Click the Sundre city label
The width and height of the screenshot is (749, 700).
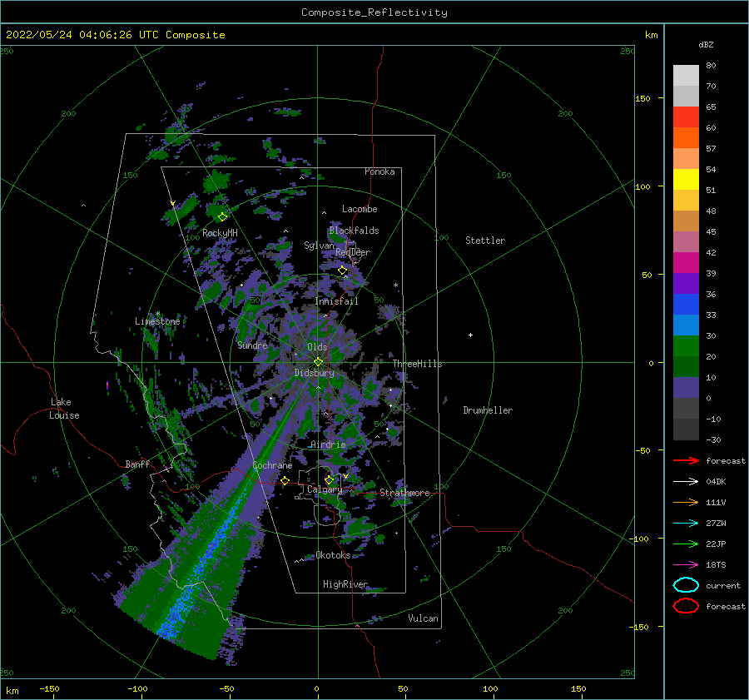pyautogui.click(x=253, y=345)
